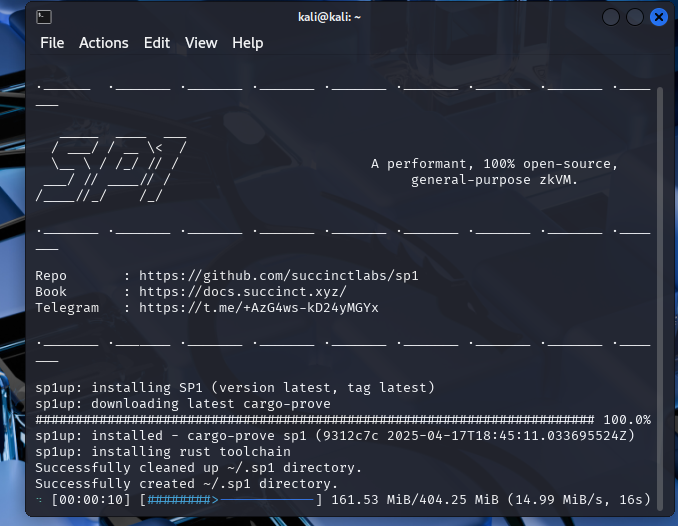Minimize the terminal window
The height and width of the screenshot is (526, 678).
(611, 17)
